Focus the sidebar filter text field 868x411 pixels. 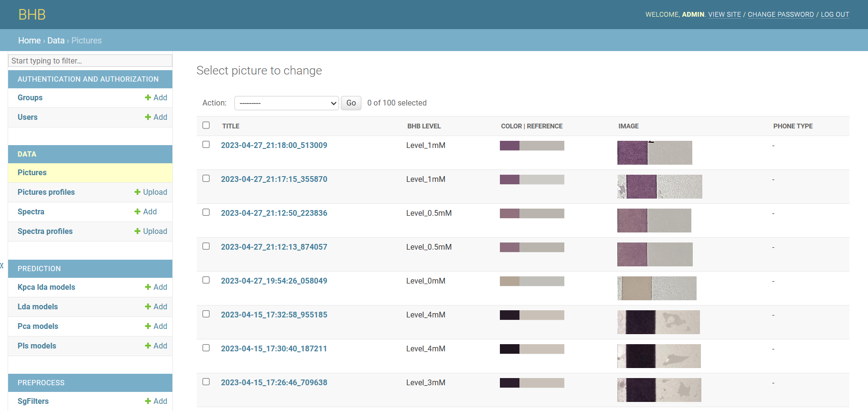point(90,61)
